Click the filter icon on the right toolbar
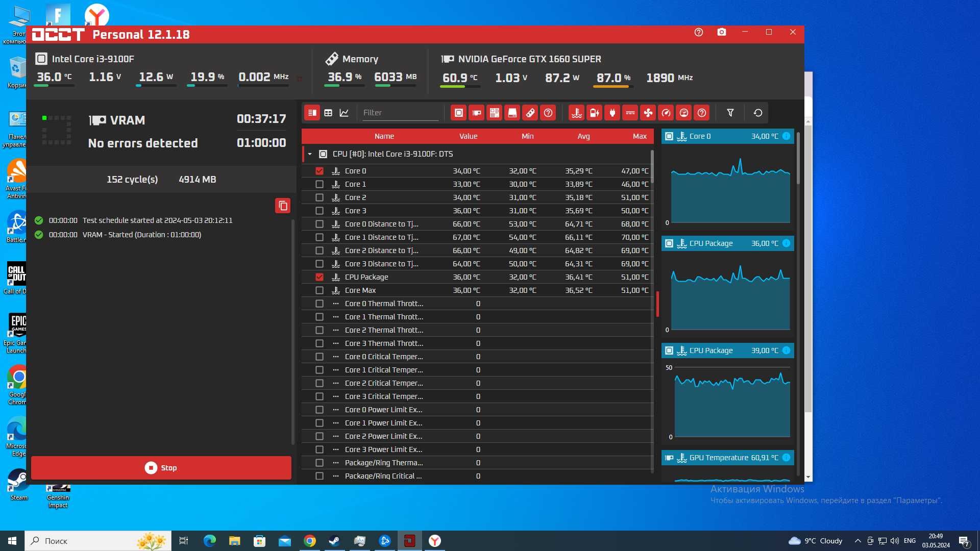 [x=731, y=112]
